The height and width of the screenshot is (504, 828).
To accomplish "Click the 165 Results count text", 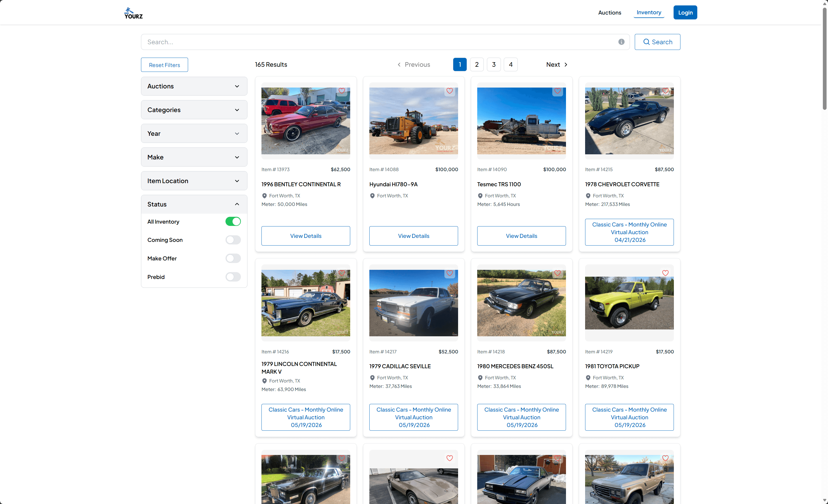I will point(271,64).
